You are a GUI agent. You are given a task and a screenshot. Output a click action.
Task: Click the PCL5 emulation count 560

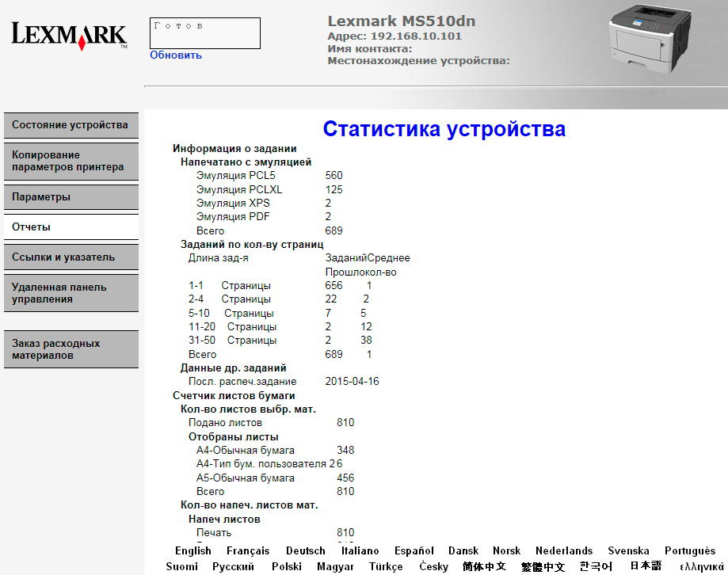pos(334,175)
